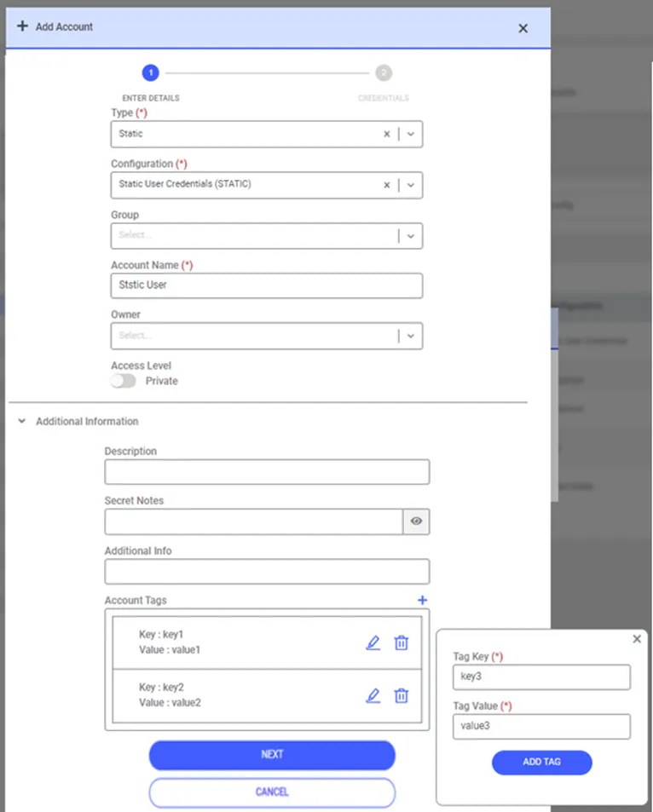Delete the key1 tag

402,642
